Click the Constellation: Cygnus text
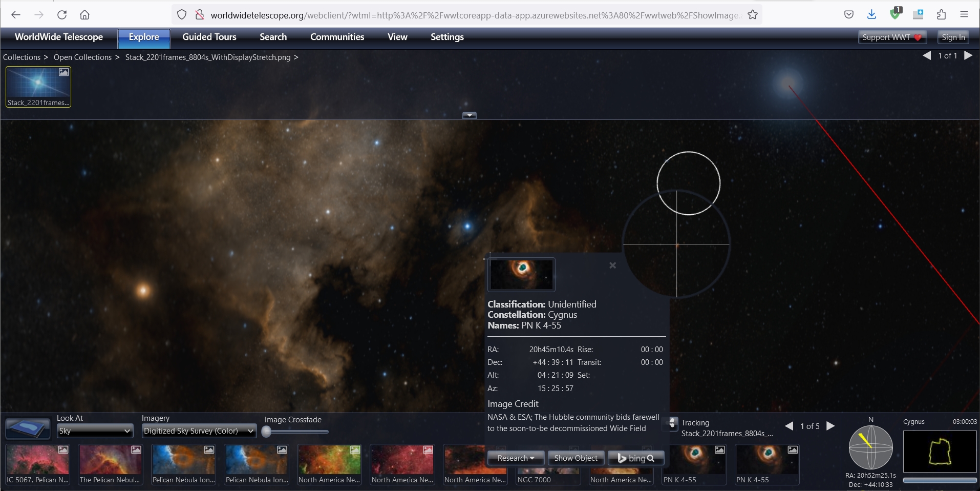Screen dimensions: 980x491 coord(532,315)
